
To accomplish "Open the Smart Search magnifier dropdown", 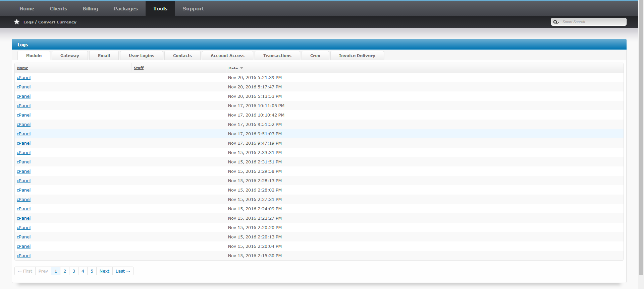I will coord(556,22).
